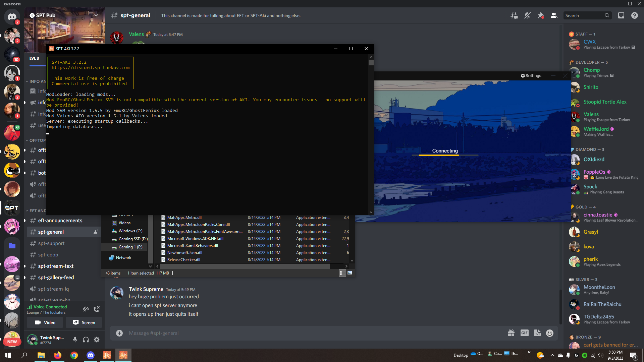This screenshot has height=362, width=644.
Task: Switch to spt-support channel
Action: coord(51,243)
